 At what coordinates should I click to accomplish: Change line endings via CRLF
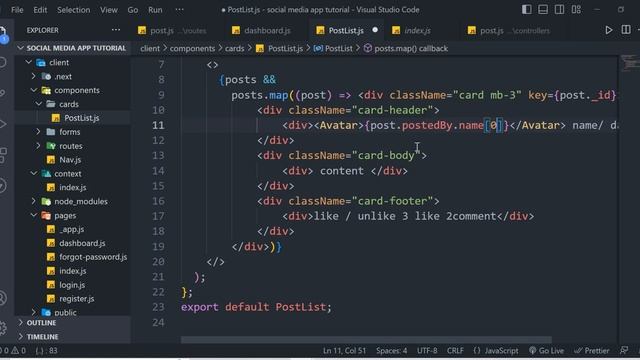tap(455, 351)
